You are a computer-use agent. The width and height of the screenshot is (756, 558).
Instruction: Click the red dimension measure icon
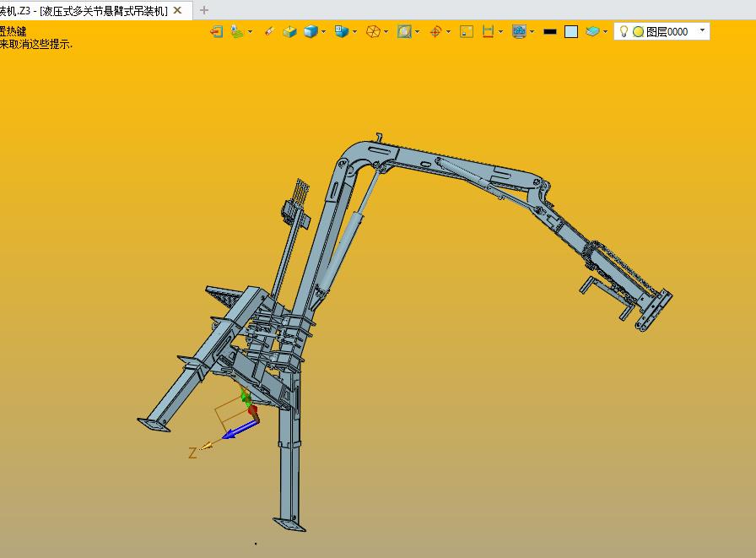488,32
